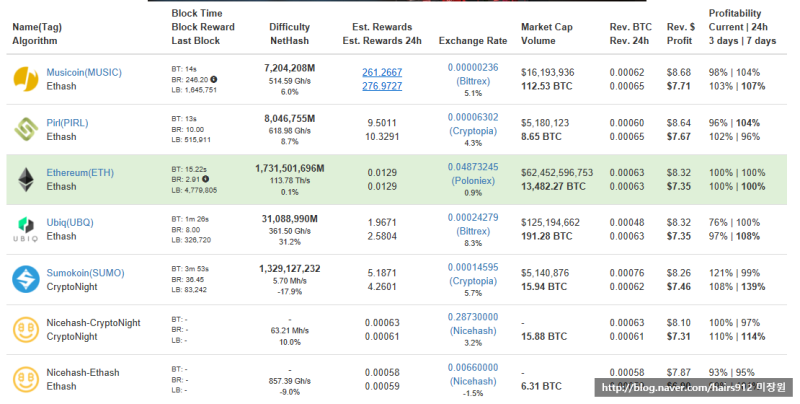This screenshot has height=404, width=800.
Task: Click Nicehash-Ethash name text
Action: pos(83,373)
